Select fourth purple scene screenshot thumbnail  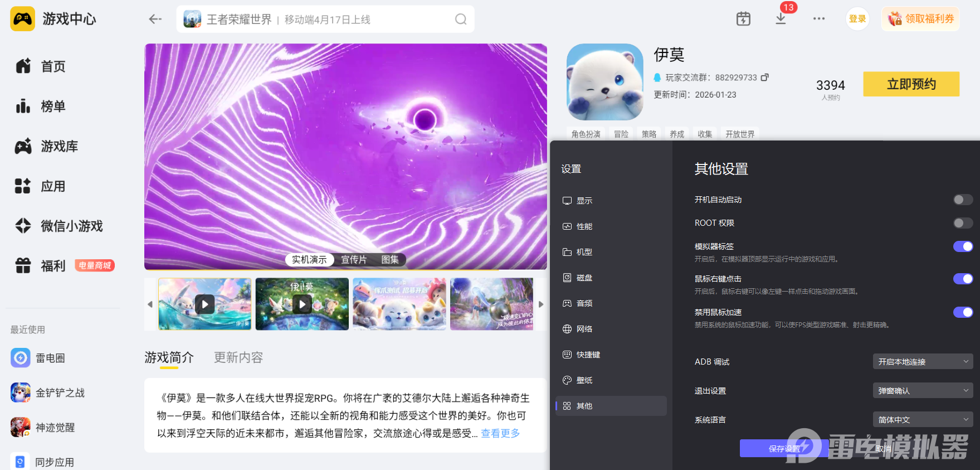point(492,304)
